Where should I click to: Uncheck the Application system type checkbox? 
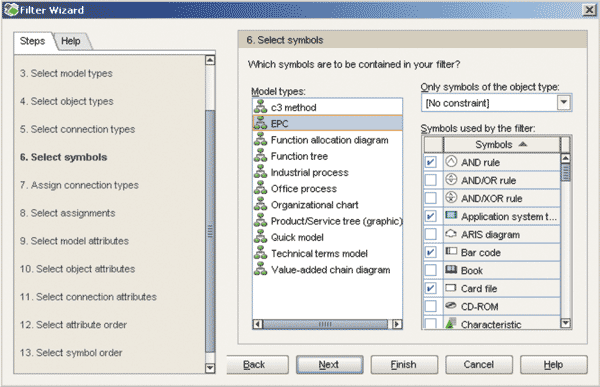(x=431, y=216)
